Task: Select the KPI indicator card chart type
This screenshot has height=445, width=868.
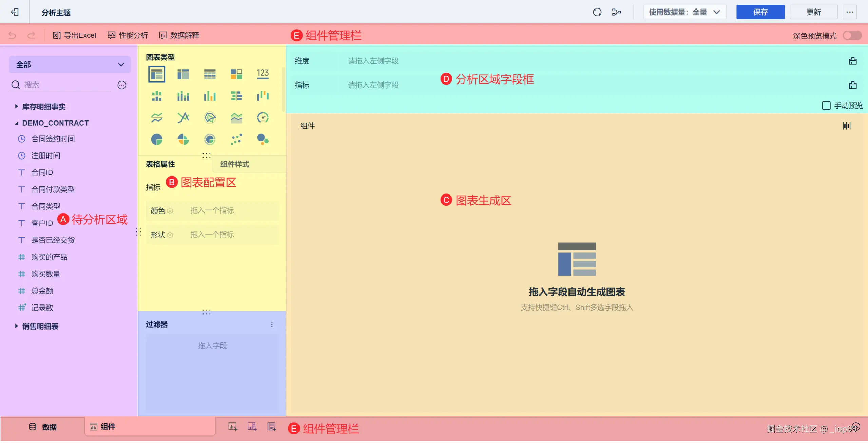Action: 263,74
